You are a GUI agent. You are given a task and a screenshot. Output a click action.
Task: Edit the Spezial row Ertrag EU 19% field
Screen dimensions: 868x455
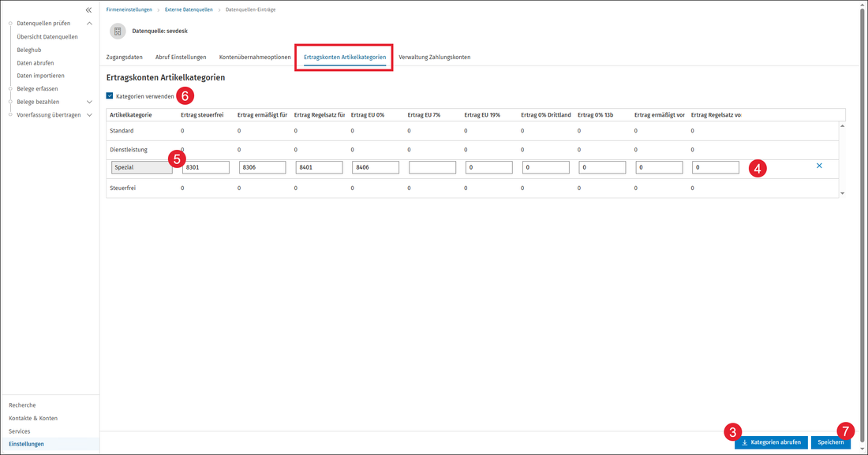click(488, 167)
